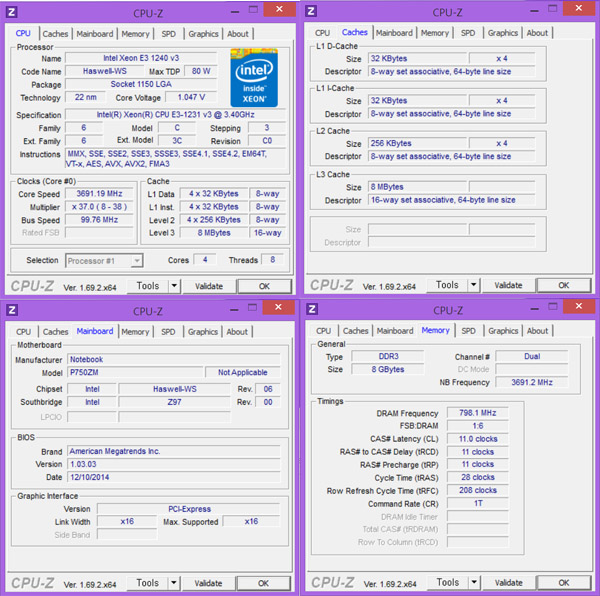Click the BIOS Brand American Megatrends Inc.
Screen dimensions: 600x596
coord(174,451)
